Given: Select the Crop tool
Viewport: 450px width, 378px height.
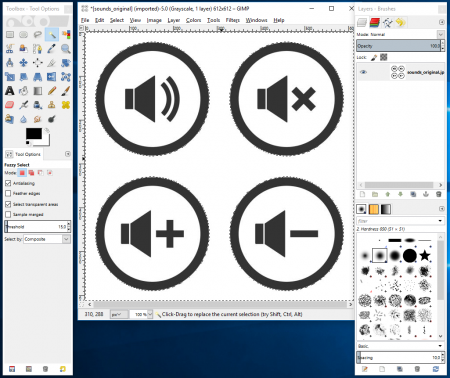Looking at the screenshot, I should coord(52,63).
